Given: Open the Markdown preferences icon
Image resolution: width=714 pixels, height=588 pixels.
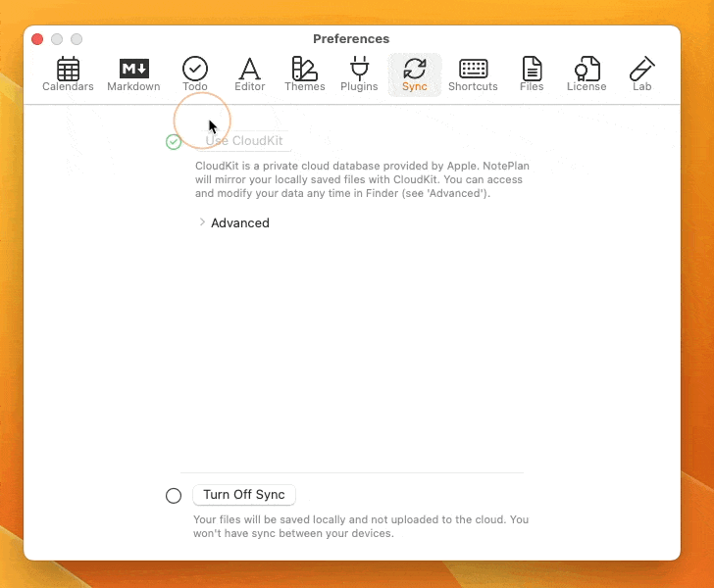Looking at the screenshot, I should click(x=133, y=69).
